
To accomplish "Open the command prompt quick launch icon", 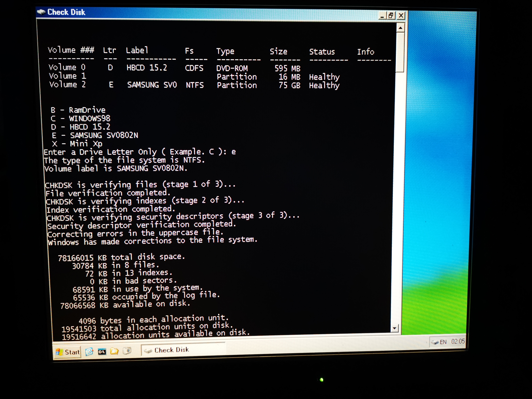I will point(102,352).
